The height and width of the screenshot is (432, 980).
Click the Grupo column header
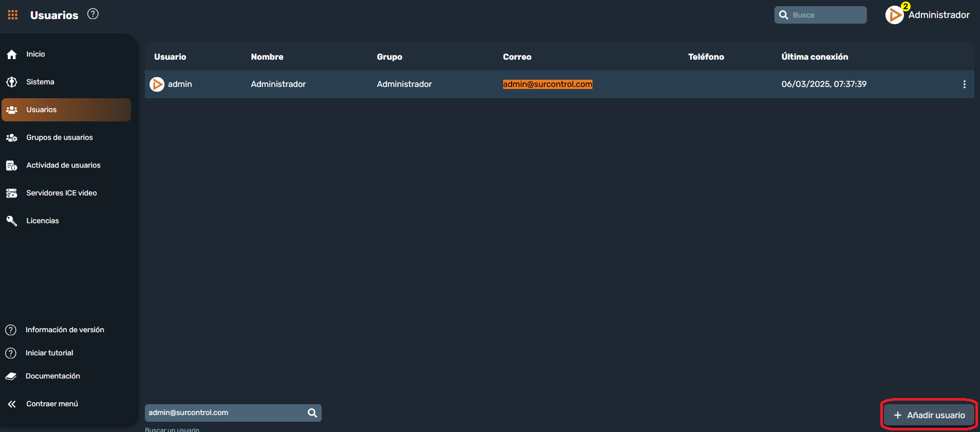390,57
